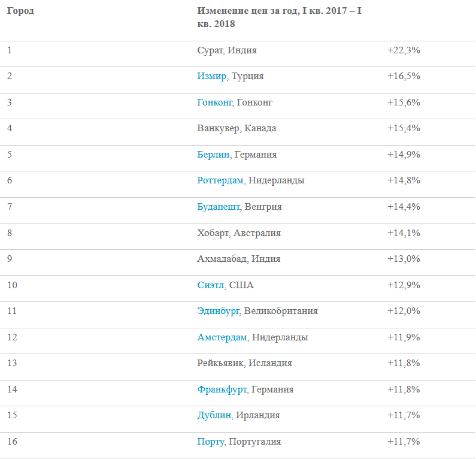476x459 pixels.
Task: Follow the Порту link
Action: pyautogui.click(x=211, y=442)
